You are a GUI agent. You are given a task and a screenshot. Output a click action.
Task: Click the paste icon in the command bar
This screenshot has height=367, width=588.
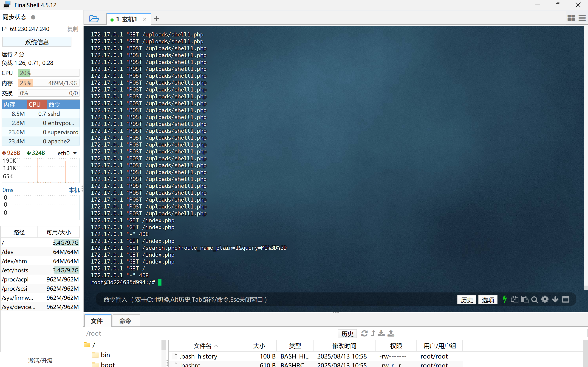click(525, 299)
